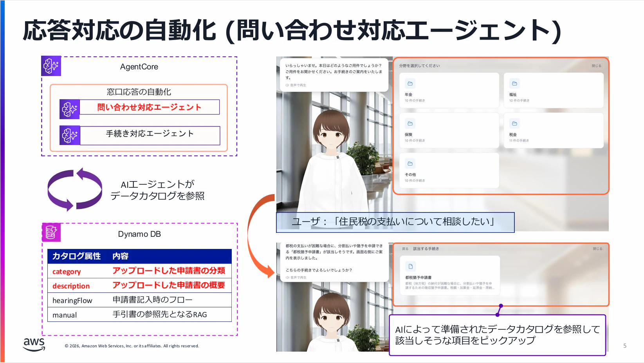
Task: Click icon beside 問い合わせ対応エージェント
Action: pyautogui.click(x=70, y=109)
